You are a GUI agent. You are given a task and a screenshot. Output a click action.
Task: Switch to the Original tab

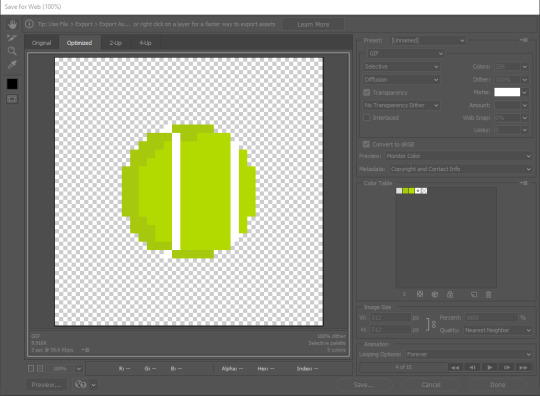41,43
